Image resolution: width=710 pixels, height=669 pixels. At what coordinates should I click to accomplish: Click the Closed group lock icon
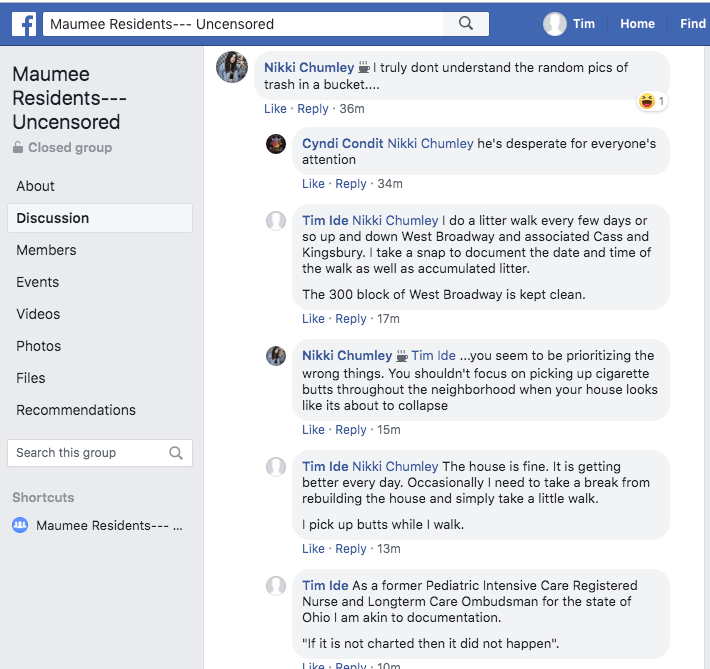18,148
